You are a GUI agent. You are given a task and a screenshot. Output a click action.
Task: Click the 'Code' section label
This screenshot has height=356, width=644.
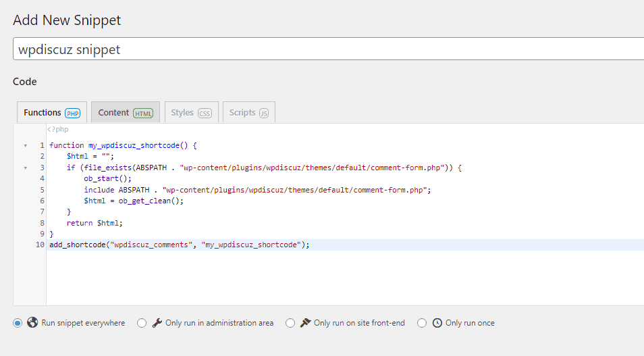point(25,81)
